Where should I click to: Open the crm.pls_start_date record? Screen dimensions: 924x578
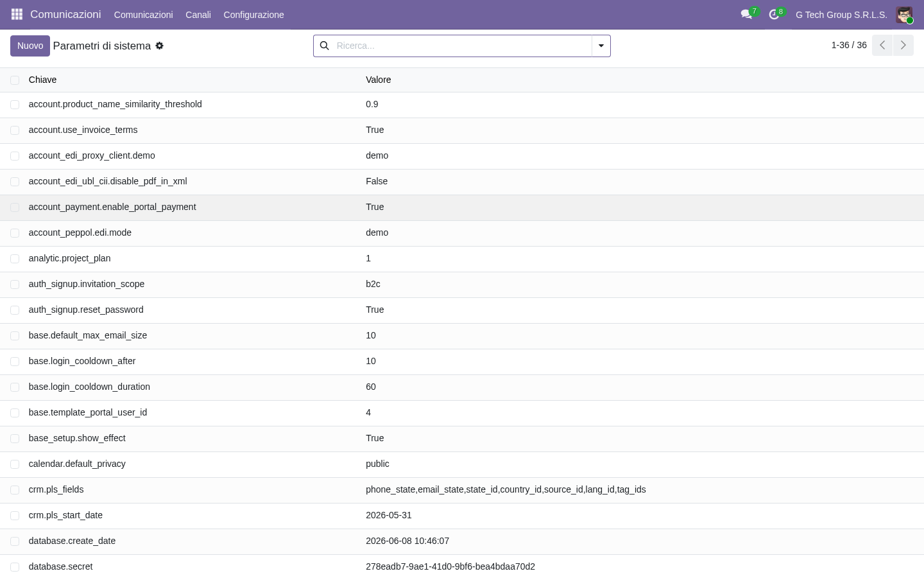[x=65, y=515]
